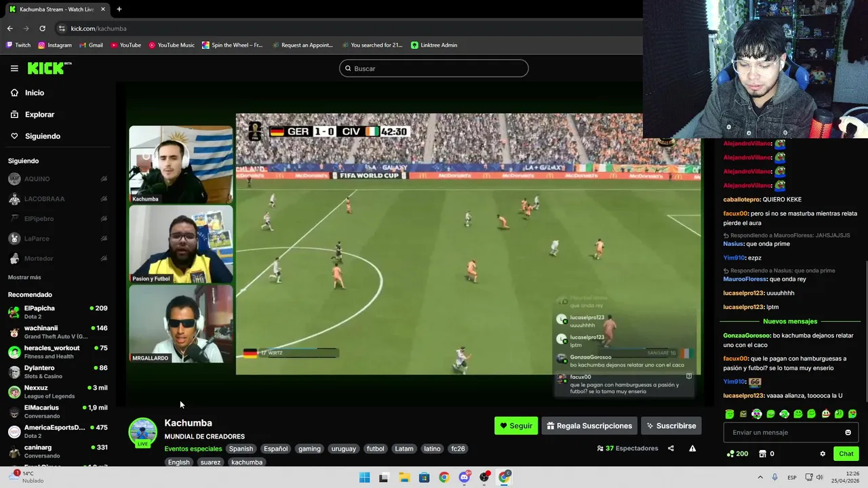Open the Instagram bookmark
Screen dimensions: 868x488
pos(55,45)
